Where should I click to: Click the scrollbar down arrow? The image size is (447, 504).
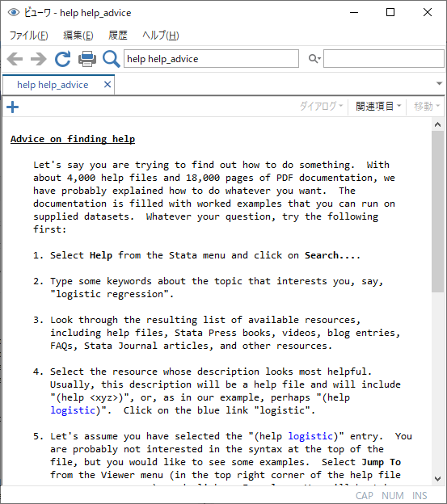[x=437, y=479]
